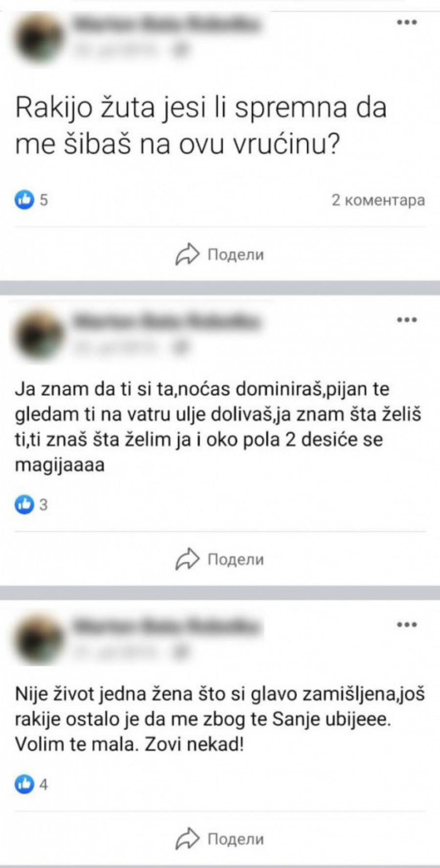Open author name on 'noćas dominiraš' post

(166, 322)
